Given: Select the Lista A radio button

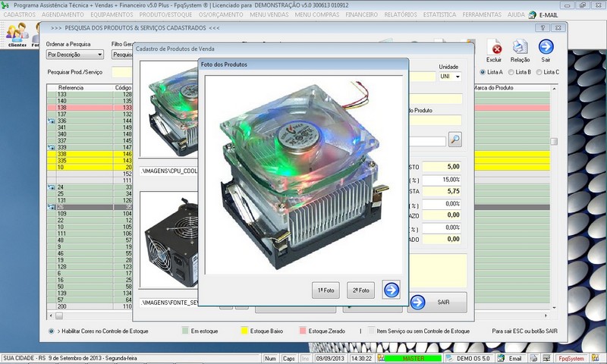Looking at the screenshot, I should point(483,72).
